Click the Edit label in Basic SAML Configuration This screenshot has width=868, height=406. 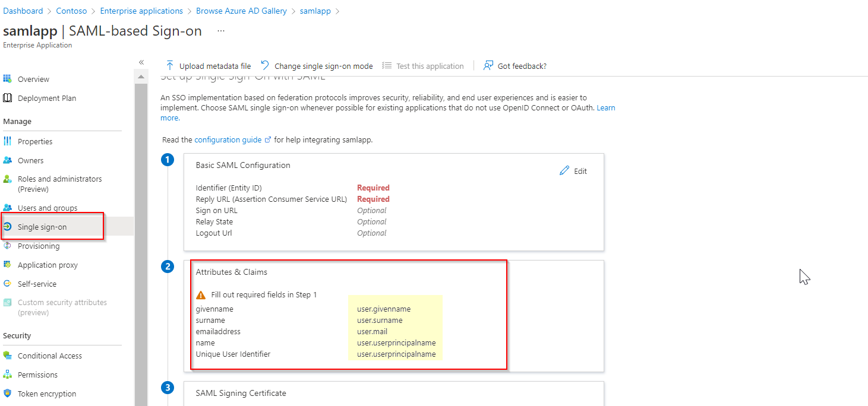(x=580, y=171)
